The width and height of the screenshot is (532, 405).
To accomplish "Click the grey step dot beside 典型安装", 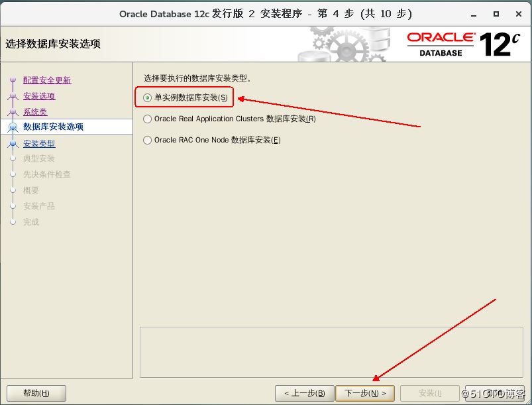I will [x=13, y=159].
